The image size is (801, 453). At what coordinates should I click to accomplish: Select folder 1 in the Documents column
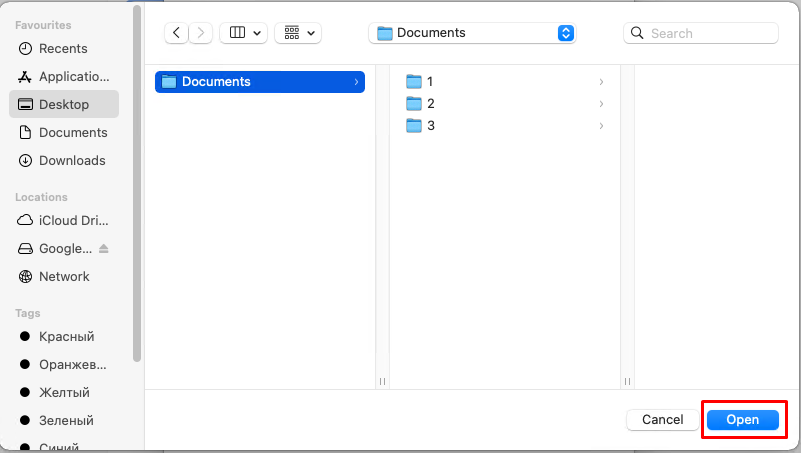click(x=430, y=81)
